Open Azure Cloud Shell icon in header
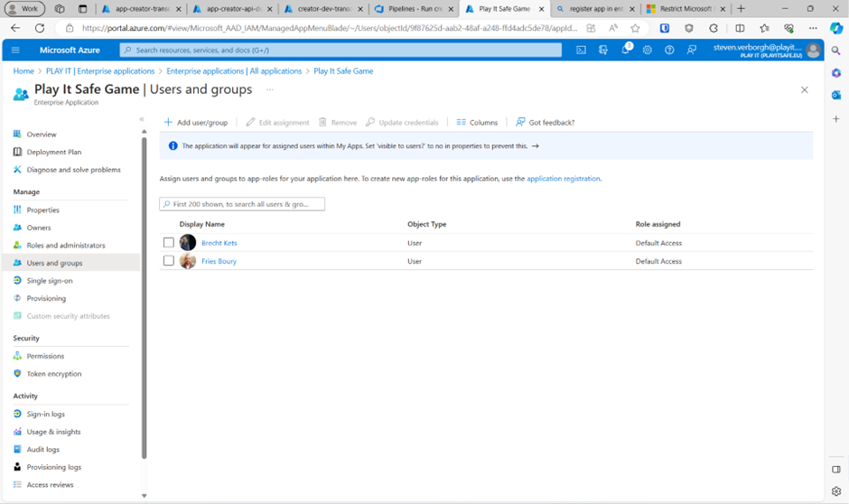The width and height of the screenshot is (849, 504). point(581,51)
